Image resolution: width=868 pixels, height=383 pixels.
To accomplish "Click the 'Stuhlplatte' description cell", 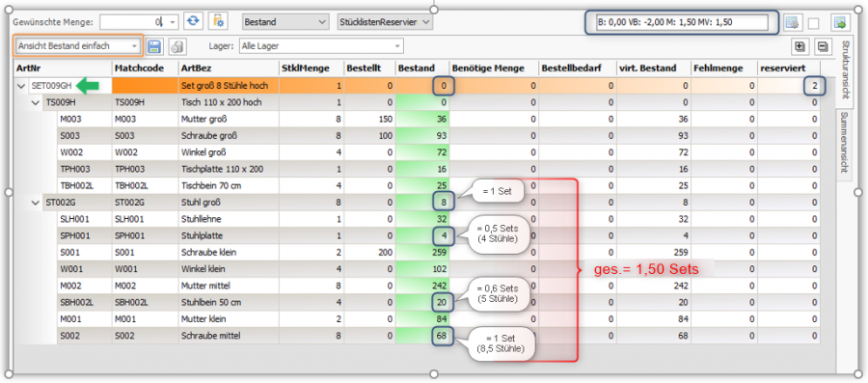I will point(229,235).
